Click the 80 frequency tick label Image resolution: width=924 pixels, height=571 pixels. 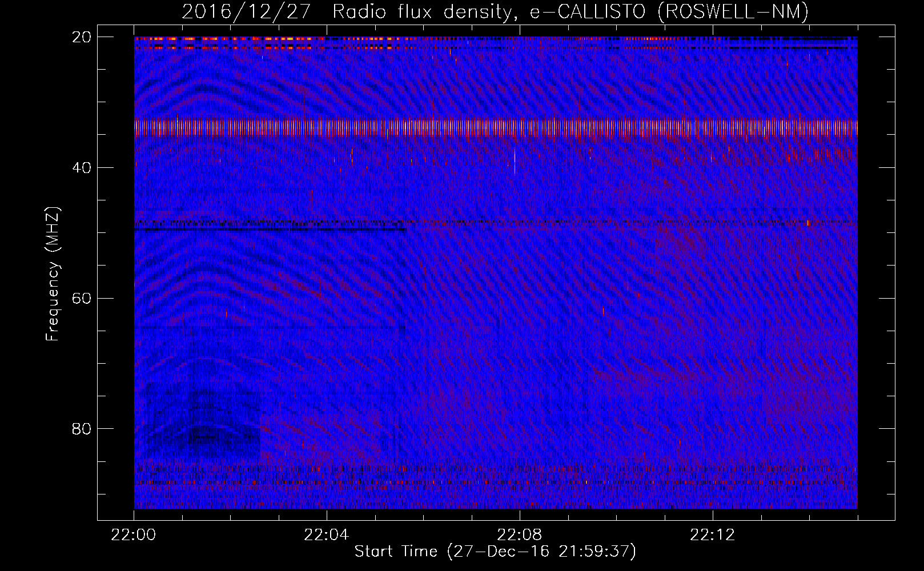[x=82, y=429]
